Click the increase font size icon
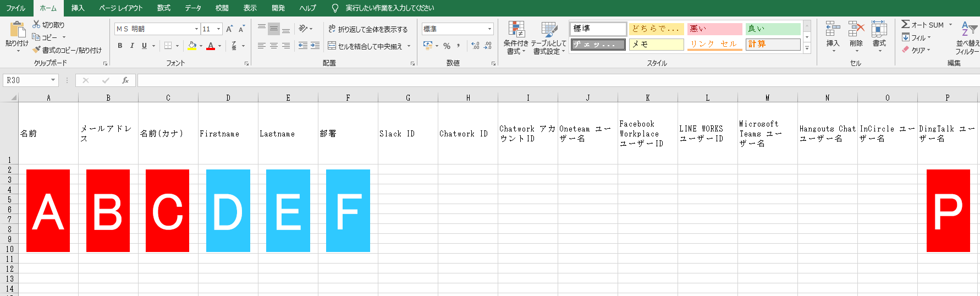The width and height of the screenshot is (980, 296). 229,29
